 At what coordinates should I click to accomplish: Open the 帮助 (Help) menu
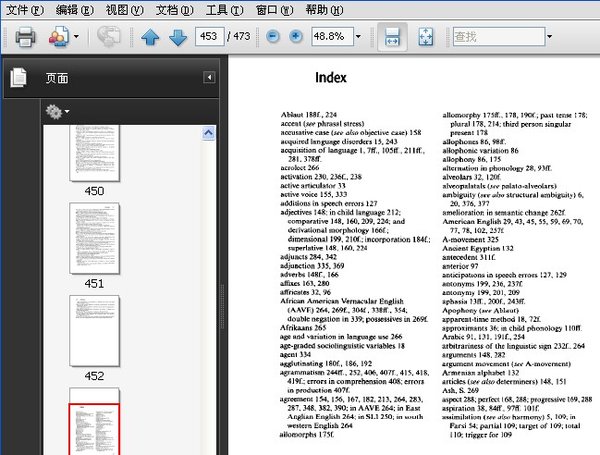pyautogui.click(x=324, y=10)
